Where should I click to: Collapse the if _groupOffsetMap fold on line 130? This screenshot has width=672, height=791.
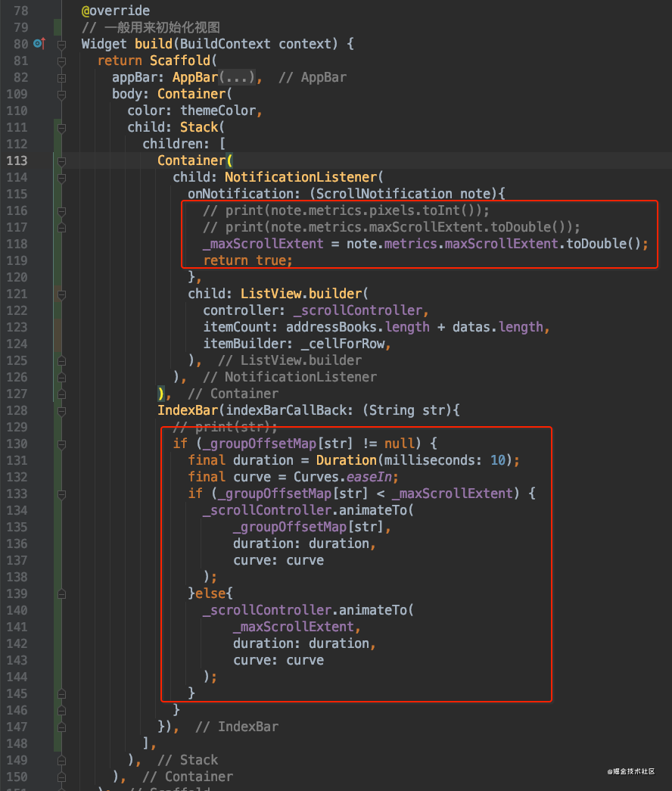(61, 444)
